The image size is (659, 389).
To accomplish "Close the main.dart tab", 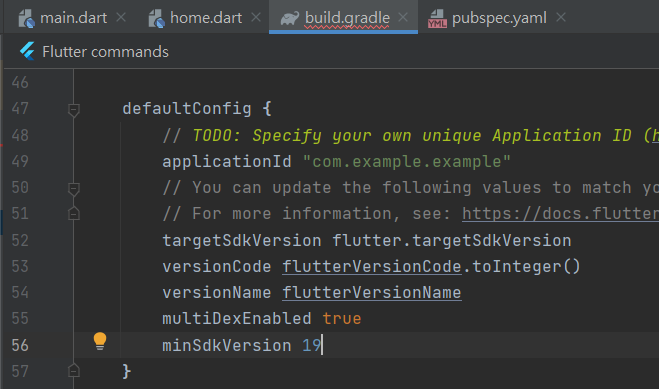I will (x=121, y=17).
